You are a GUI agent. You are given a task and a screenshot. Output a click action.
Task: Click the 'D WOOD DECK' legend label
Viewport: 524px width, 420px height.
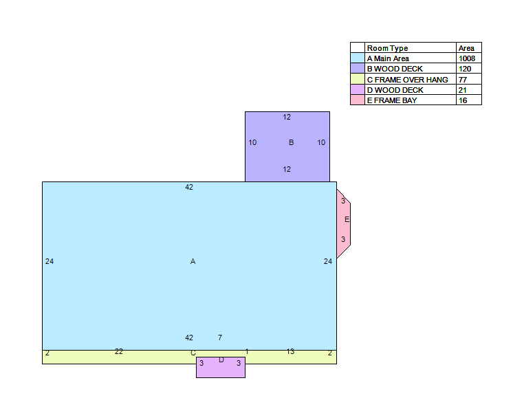coord(395,90)
